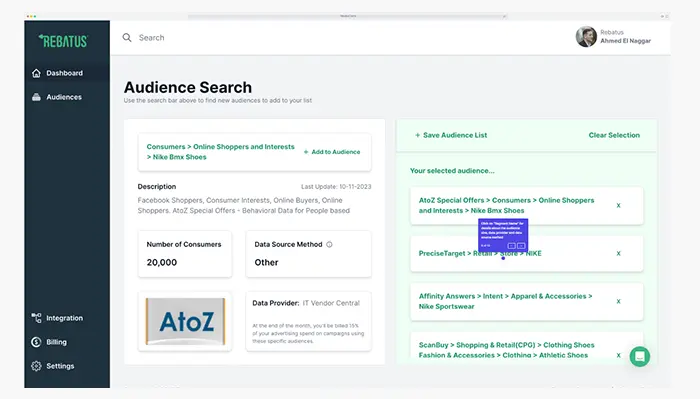Click the Description label

157,187
